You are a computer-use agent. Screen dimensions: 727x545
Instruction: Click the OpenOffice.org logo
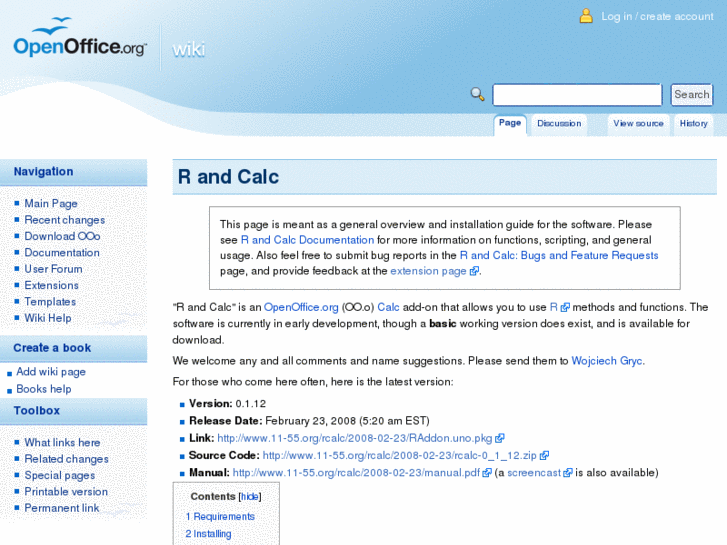tap(80, 38)
